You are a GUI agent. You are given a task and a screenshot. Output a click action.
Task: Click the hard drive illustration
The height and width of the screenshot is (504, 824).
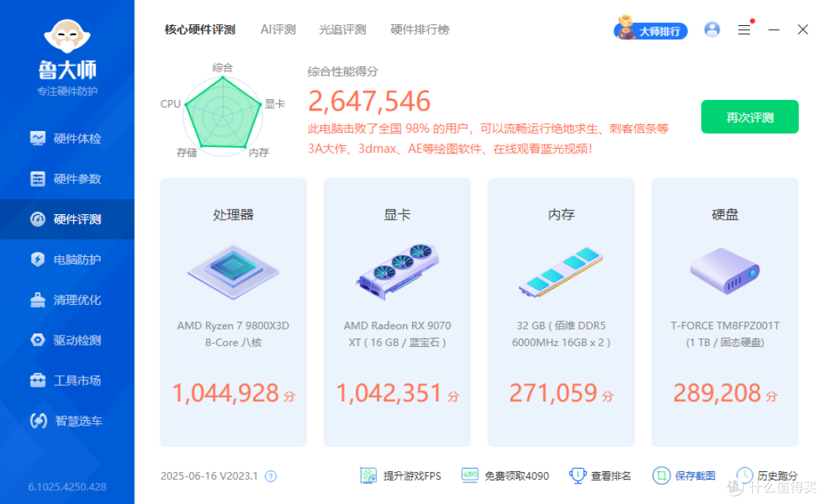pos(726,271)
